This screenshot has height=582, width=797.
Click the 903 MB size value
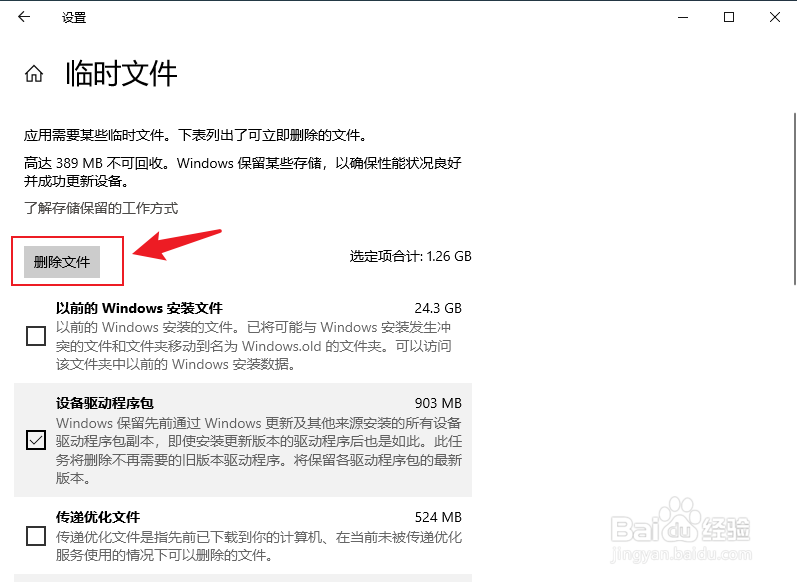(438, 403)
